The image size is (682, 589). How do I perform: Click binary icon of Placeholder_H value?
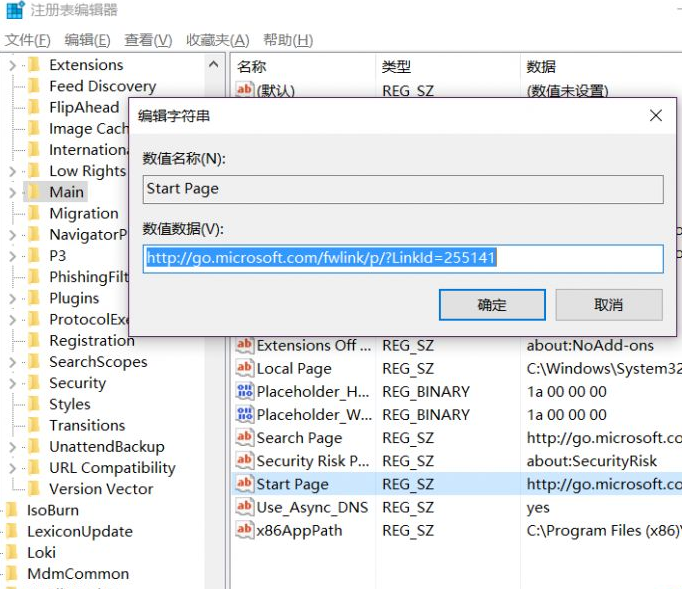click(x=244, y=391)
